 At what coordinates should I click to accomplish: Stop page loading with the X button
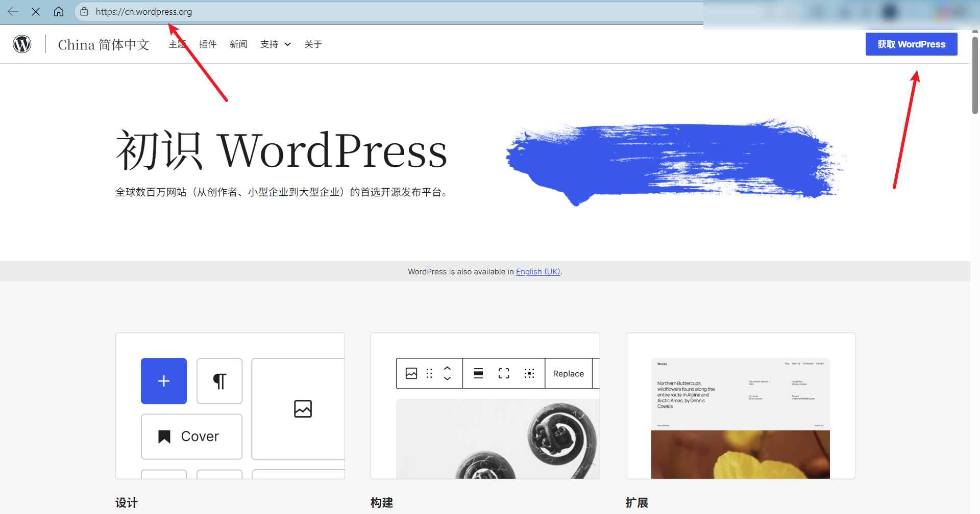tap(36, 11)
